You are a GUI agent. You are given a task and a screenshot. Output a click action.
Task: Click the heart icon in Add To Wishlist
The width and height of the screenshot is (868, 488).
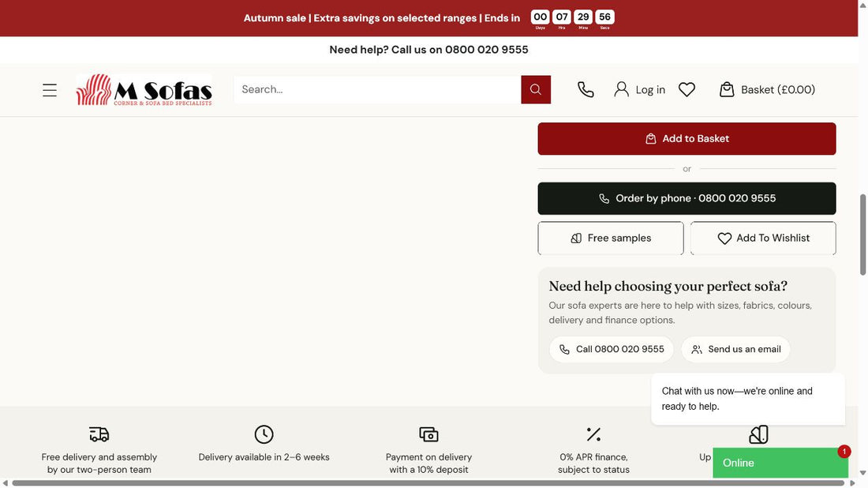(724, 238)
